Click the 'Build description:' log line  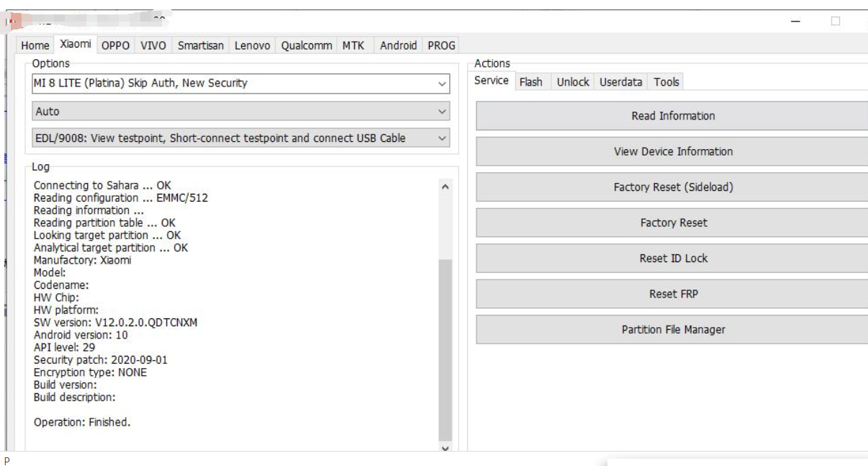(x=74, y=397)
